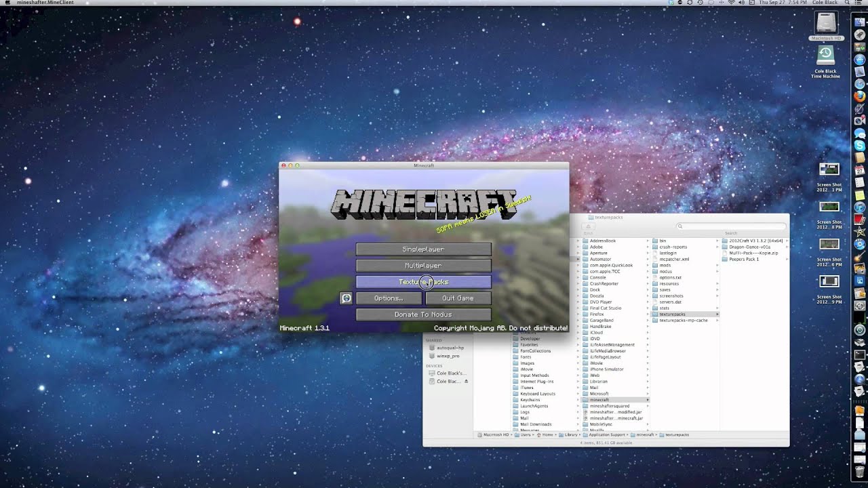
Task: Open Texture Packs in Minecraft menu
Action: [x=423, y=282]
